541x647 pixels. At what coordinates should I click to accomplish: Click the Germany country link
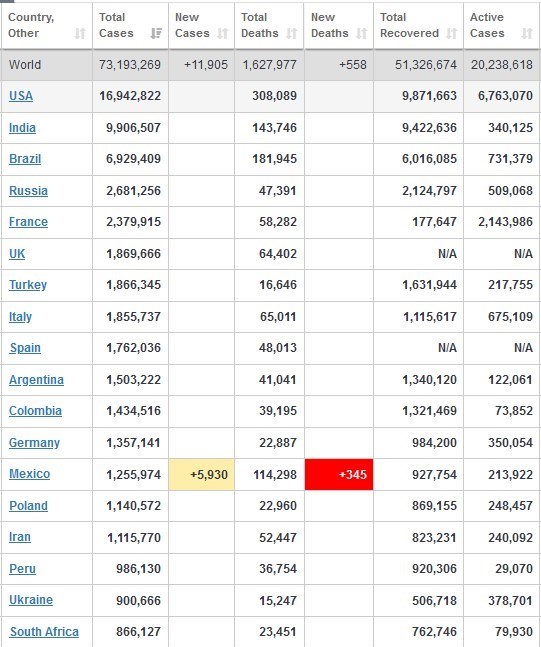[x=34, y=443]
